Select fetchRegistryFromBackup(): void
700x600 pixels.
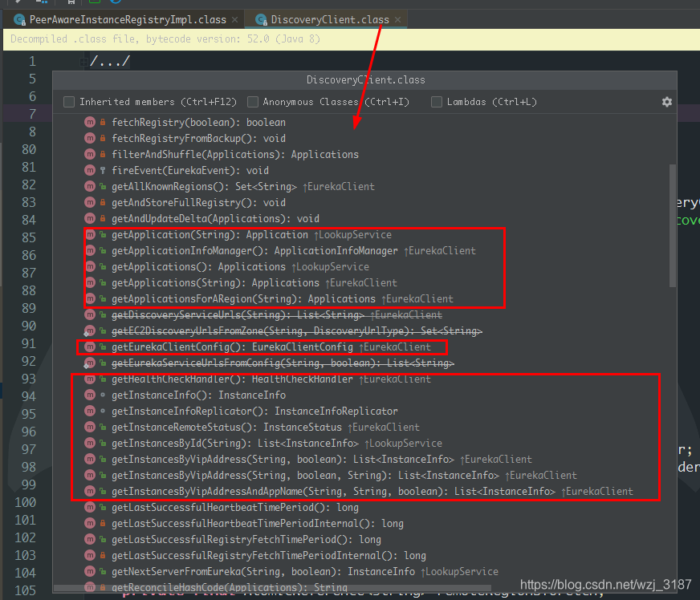point(198,138)
